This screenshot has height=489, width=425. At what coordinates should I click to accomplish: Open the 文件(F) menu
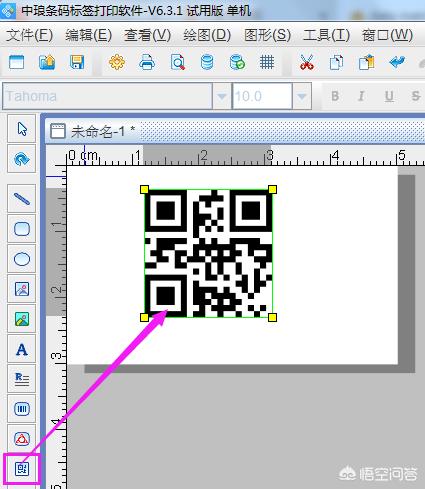click(x=29, y=35)
